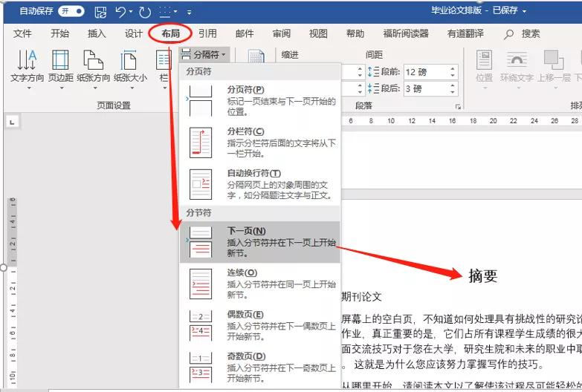Switch to the 设计 tab
The width and height of the screenshot is (582, 392).
pos(134,33)
